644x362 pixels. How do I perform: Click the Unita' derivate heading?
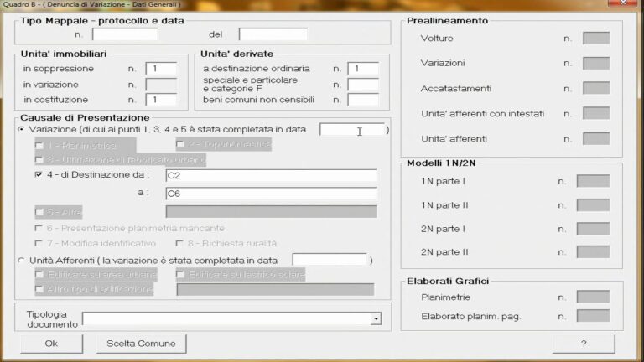[237, 54]
